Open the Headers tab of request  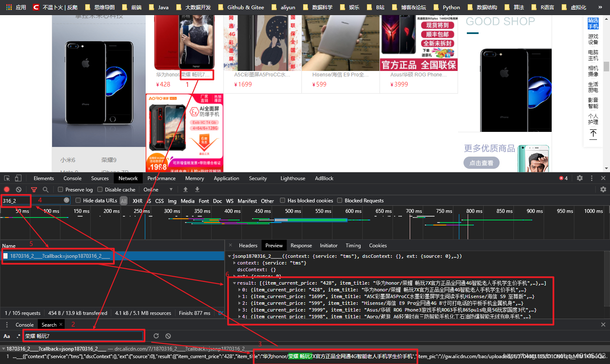point(248,245)
